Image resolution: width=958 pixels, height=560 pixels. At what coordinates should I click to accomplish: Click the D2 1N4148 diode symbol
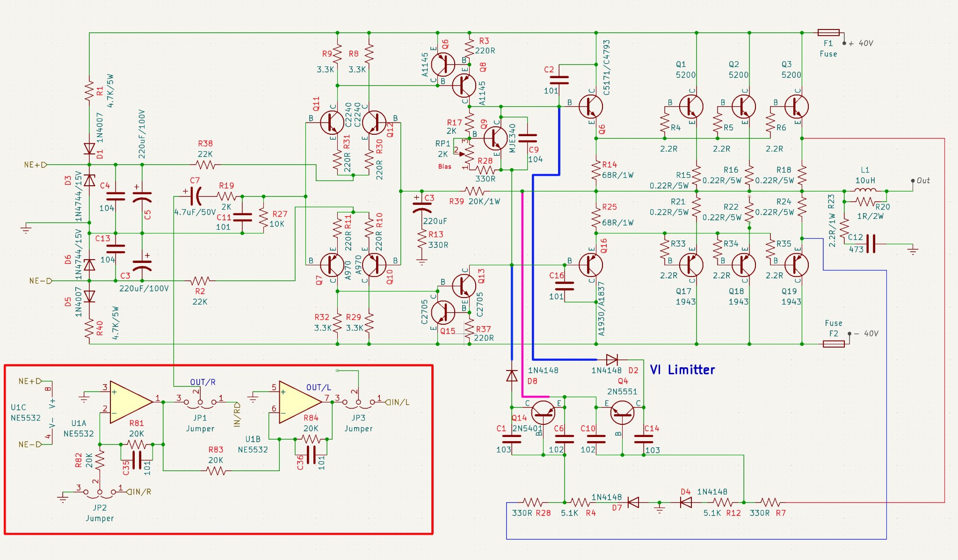click(x=612, y=360)
